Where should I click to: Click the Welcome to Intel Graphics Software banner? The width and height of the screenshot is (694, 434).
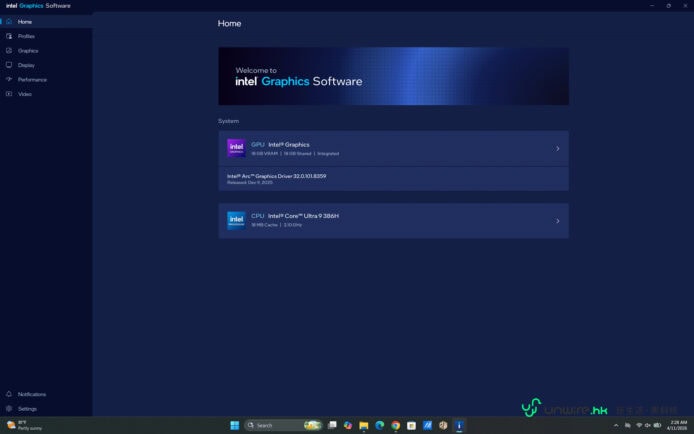point(393,76)
